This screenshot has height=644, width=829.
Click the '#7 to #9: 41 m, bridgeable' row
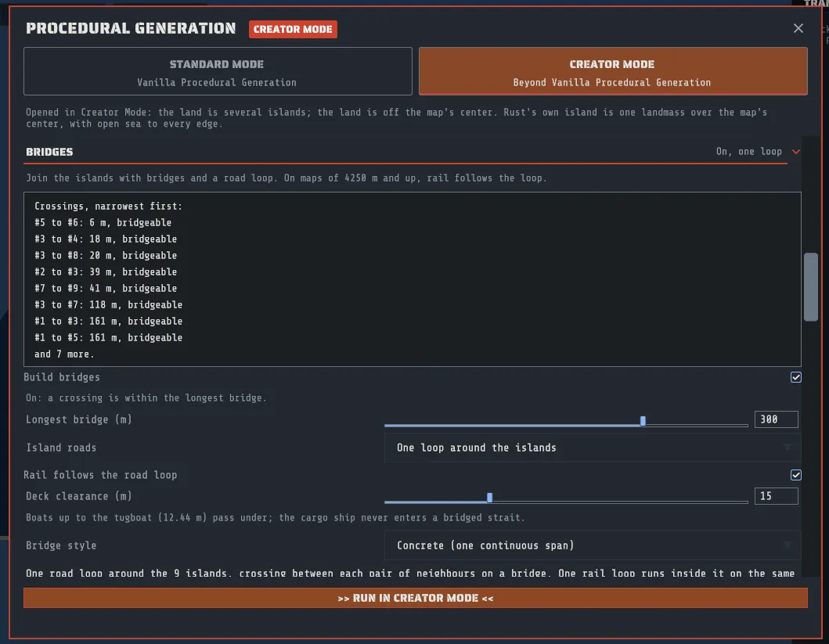106,289
